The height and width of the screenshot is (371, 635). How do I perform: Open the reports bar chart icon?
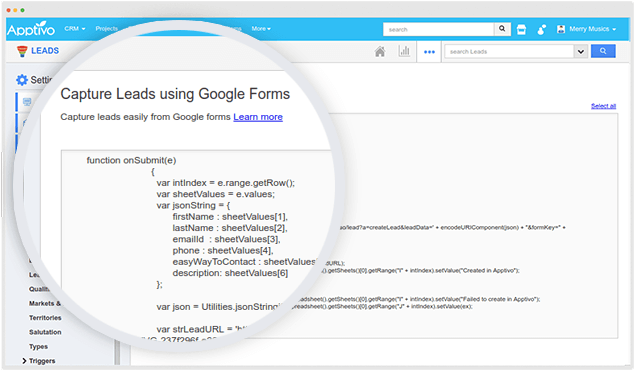point(404,51)
